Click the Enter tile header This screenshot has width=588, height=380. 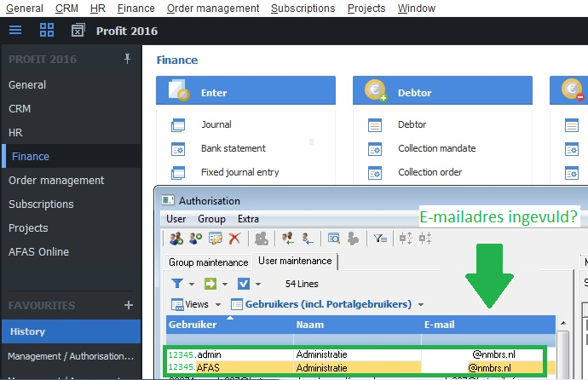coord(245,90)
